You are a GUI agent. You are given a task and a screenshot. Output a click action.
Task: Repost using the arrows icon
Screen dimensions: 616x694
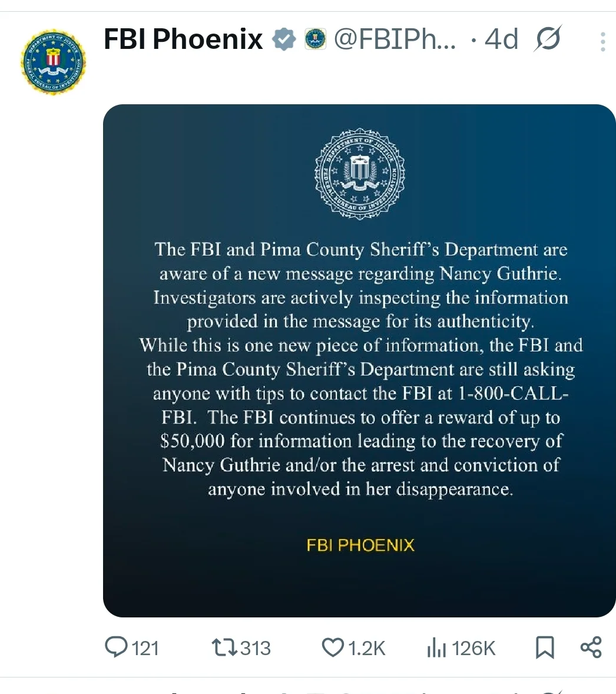(x=224, y=647)
